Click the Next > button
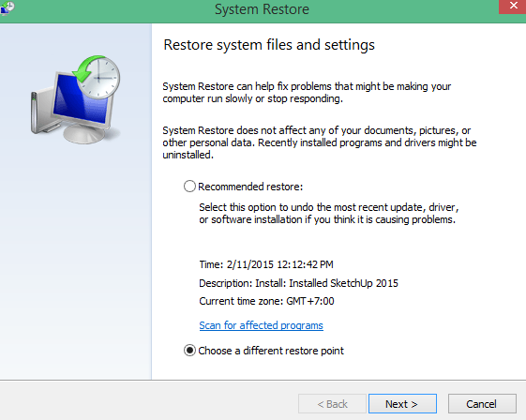This screenshot has height=420, width=526. 402,403
